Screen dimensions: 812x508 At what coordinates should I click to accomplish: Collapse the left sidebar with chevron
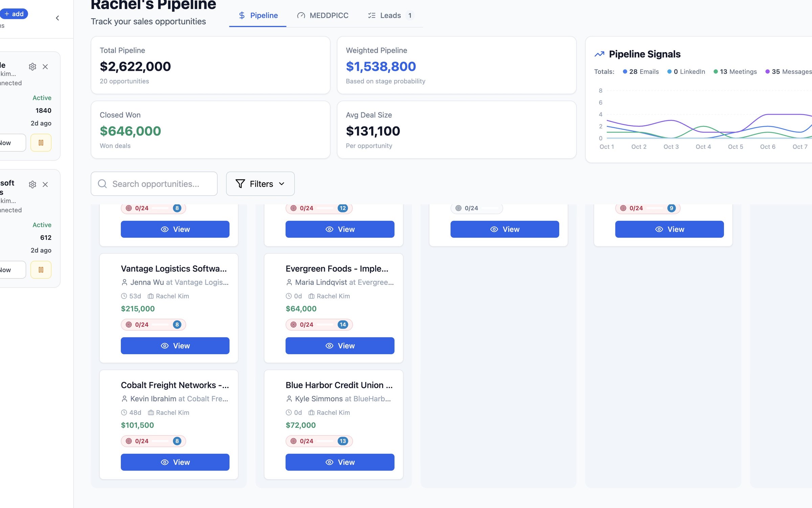pyautogui.click(x=58, y=18)
